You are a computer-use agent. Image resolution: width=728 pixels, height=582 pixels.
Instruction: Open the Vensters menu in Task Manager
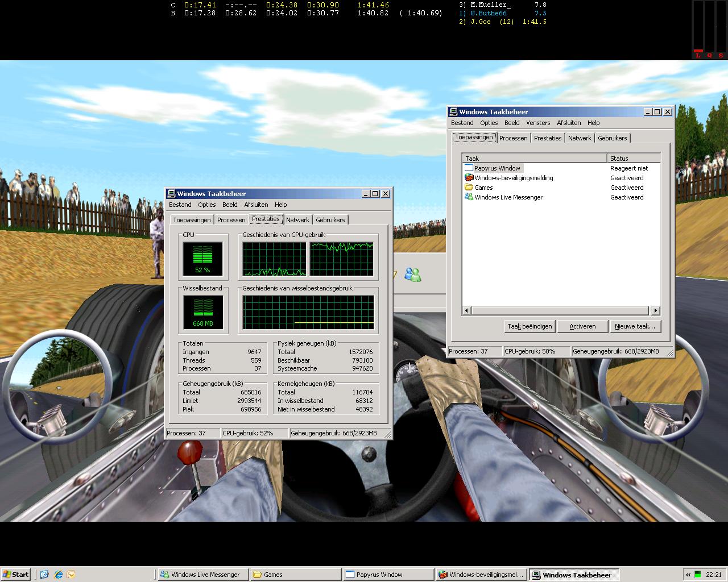coord(537,123)
